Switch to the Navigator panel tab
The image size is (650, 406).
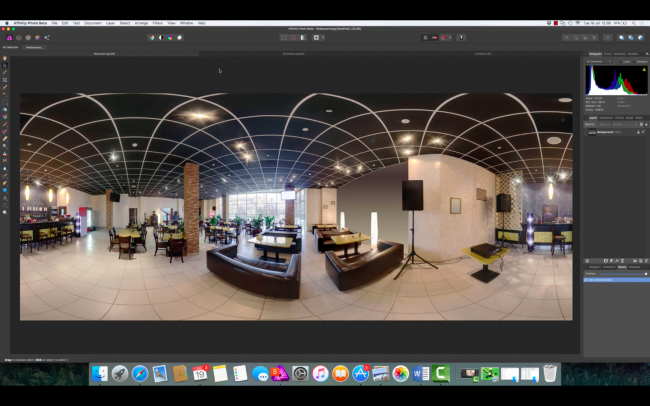(x=595, y=267)
